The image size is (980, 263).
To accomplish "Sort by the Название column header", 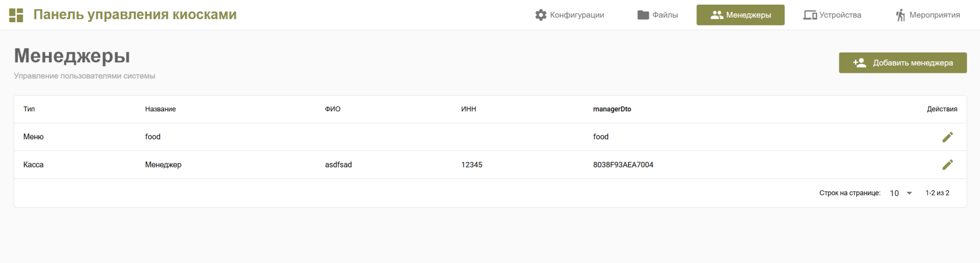I will (160, 109).
